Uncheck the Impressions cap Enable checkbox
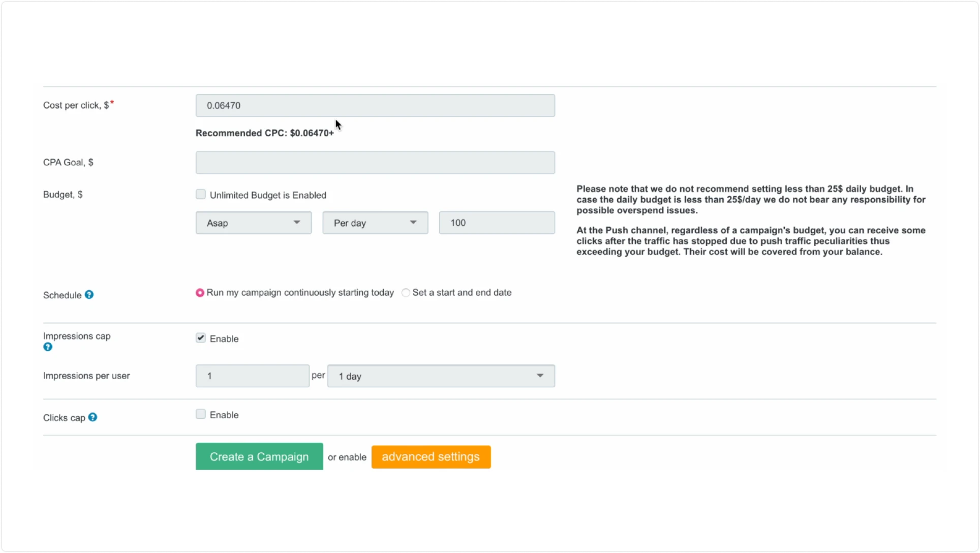 point(201,339)
